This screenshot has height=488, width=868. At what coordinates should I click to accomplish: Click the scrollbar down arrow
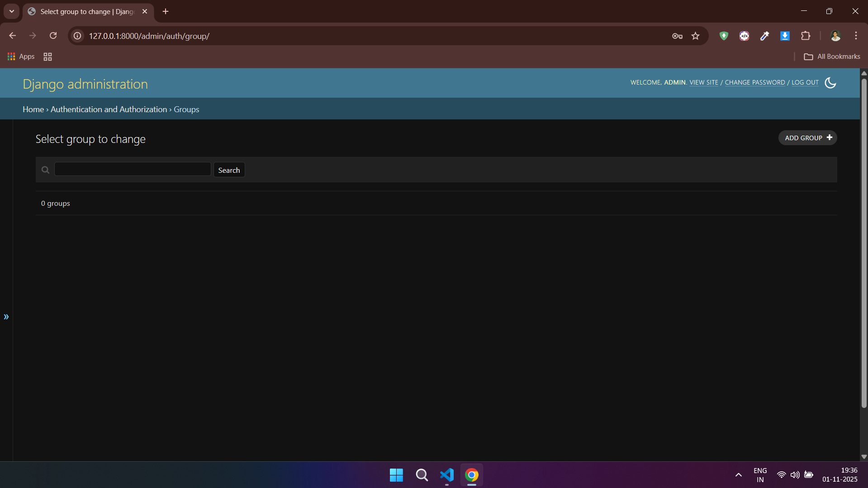tap(864, 457)
